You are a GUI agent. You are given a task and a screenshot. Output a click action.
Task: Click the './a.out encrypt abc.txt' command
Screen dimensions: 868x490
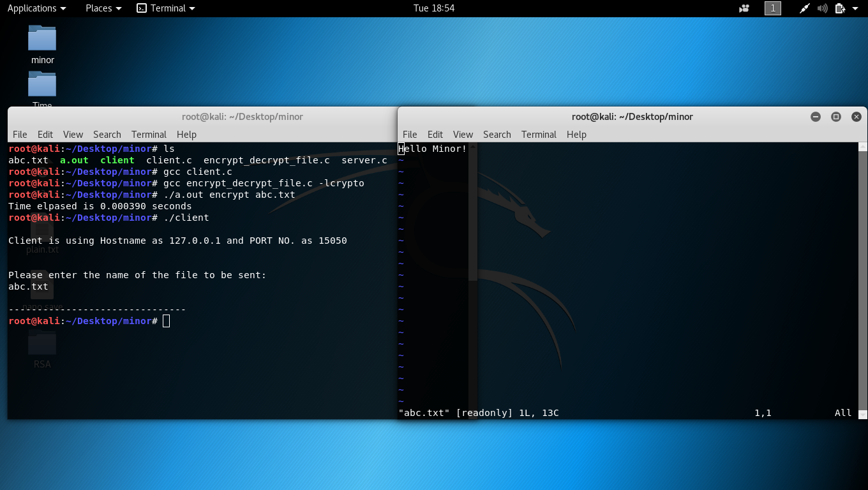pos(229,195)
